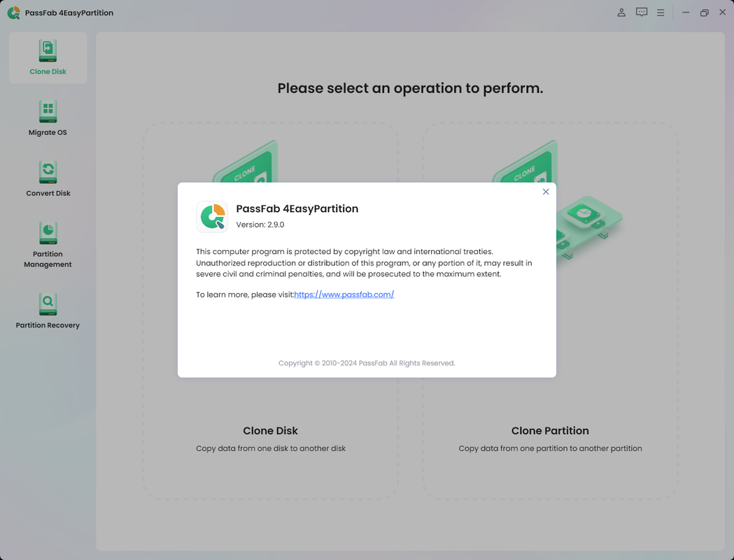
Task: Click 'Copy data from one partition to another partition'
Action: coord(550,449)
